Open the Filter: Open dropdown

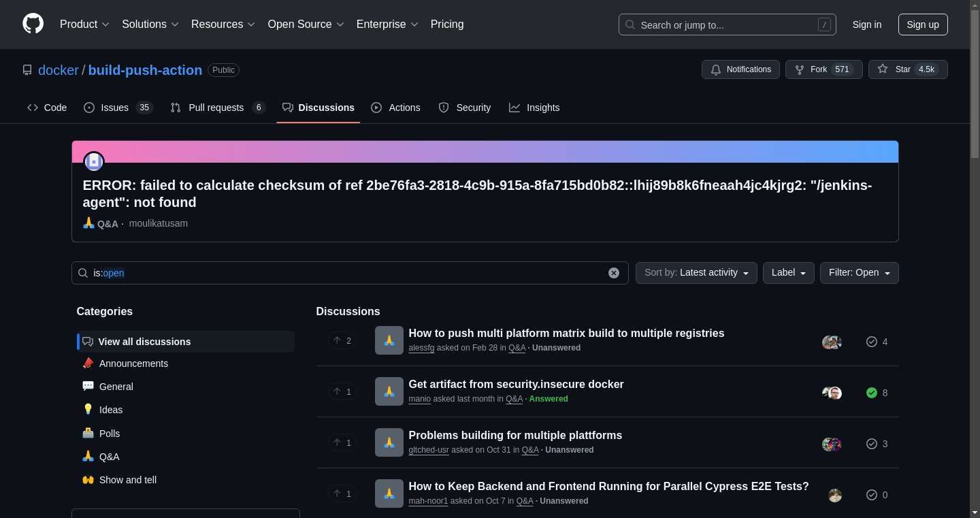tap(859, 273)
